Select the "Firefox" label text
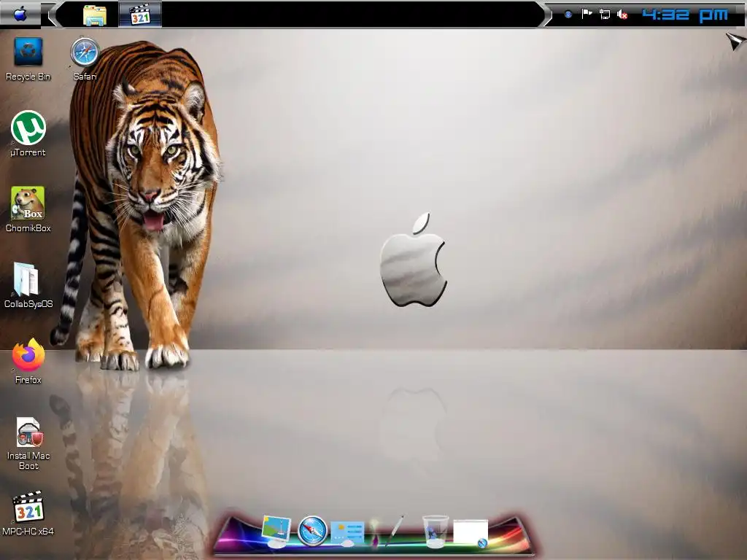Screen dimensions: 747x560 pos(28,380)
